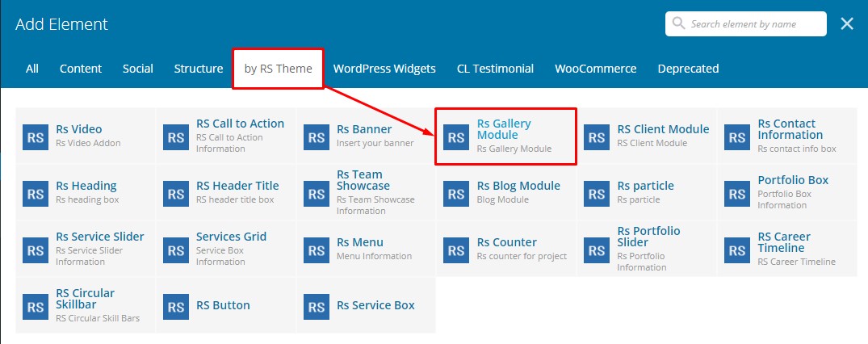Click the RS icon for Rs Counter
Viewport: 868px width, 344px height.
tap(456, 250)
